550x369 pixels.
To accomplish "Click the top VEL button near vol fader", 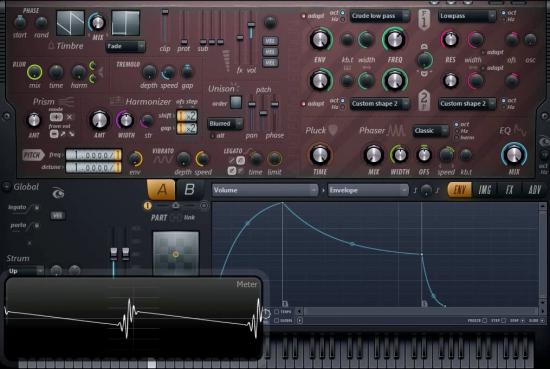I will pos(270,41).
